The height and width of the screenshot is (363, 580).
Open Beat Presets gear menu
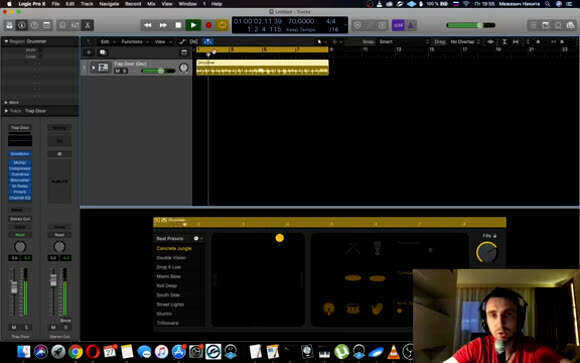[197, 239]
